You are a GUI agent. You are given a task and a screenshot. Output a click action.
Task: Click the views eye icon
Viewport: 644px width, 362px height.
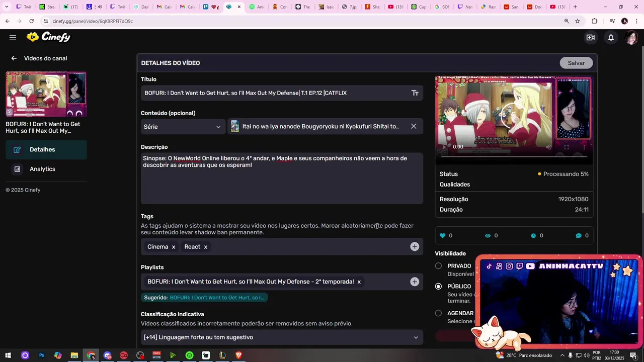tap(488, 235)
